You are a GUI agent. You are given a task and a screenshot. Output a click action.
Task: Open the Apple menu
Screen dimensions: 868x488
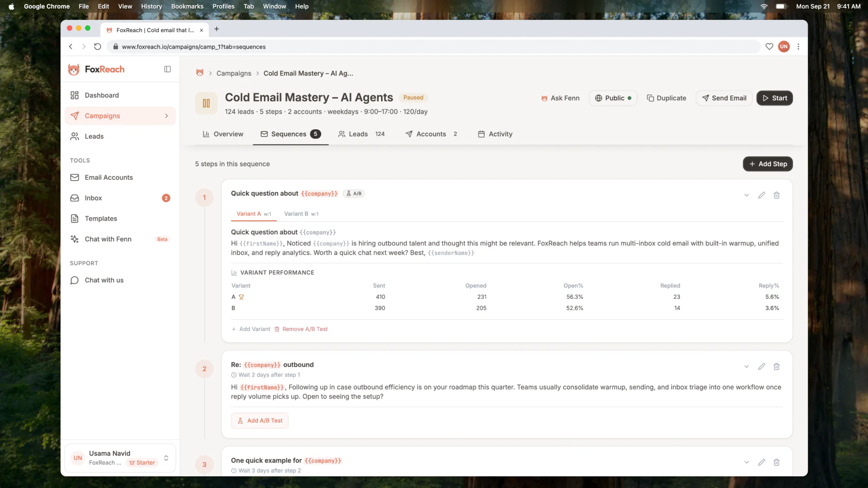[x=12, y=7]
